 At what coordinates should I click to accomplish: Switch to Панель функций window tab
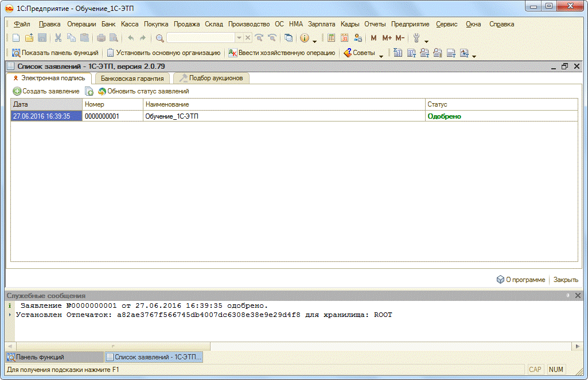coord(54,357)
